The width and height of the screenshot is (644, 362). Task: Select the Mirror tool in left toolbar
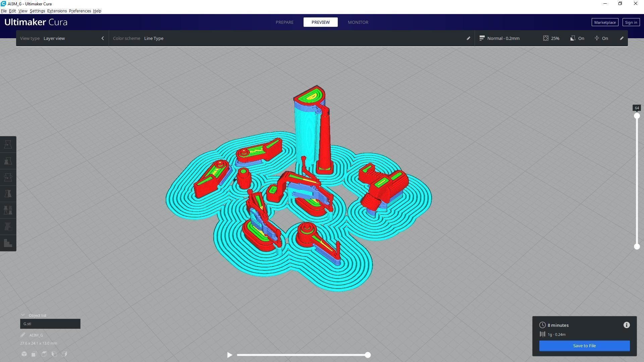(8, 194)
